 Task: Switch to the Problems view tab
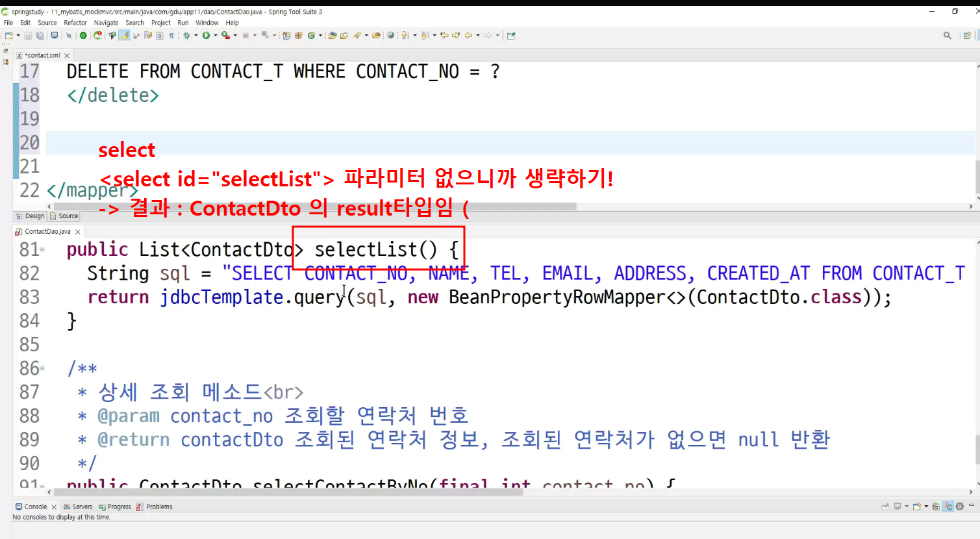pyautogui.click(x=155, y=507)
